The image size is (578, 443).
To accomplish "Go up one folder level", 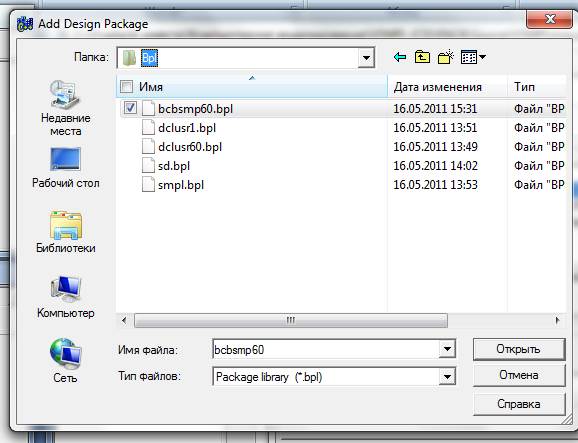I will coord(422,57).
